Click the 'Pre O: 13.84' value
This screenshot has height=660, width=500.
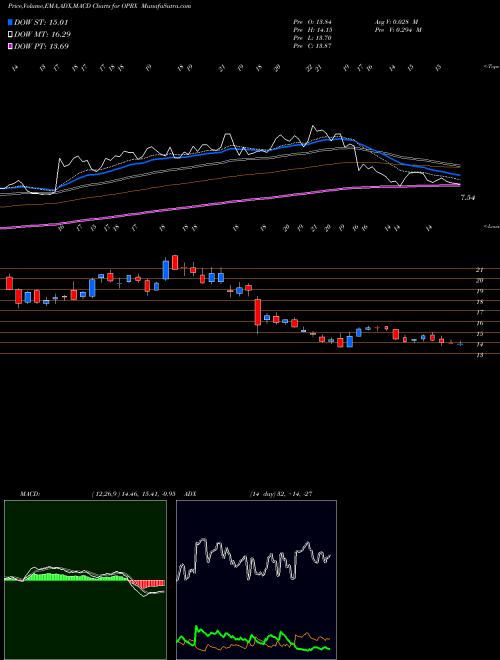(313, 22)
